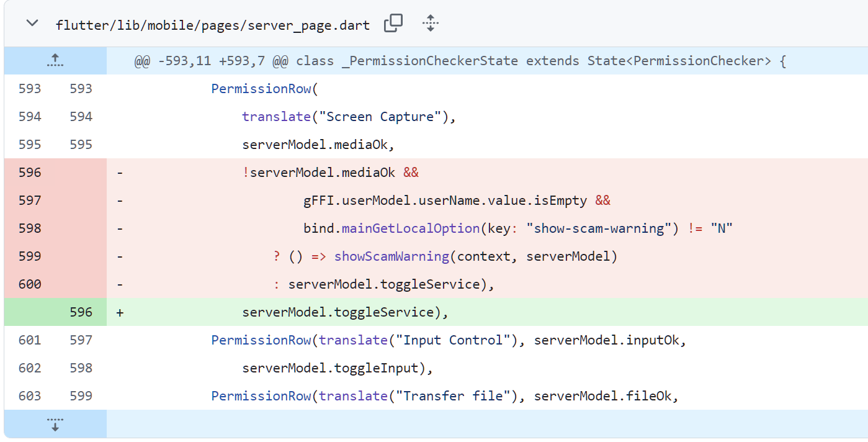868x442 pixels.
Task: Click the added serverModel.toggleService line
Action: click(x=345, y=312)
